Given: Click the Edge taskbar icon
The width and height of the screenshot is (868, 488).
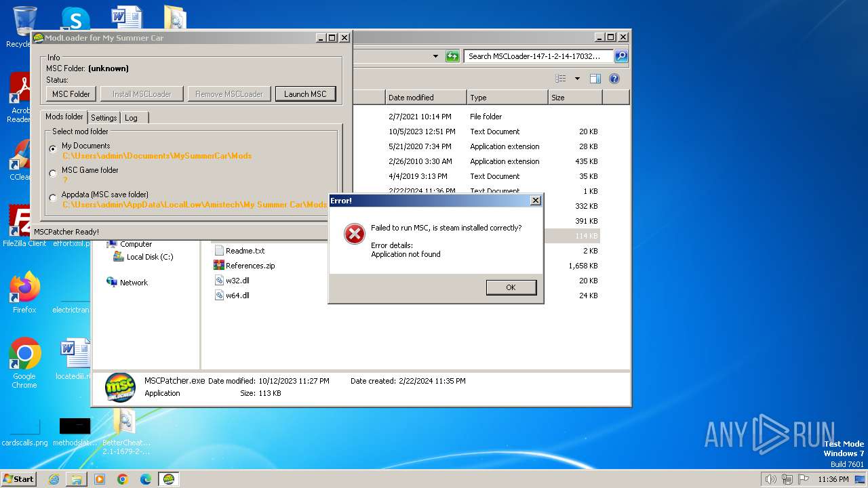Looking at the screenshot, I should click(146, 479).
